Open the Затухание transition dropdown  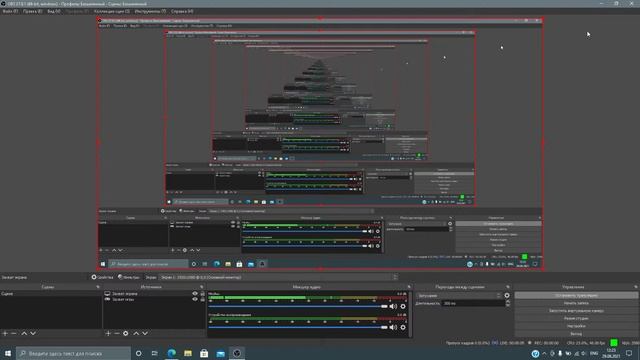point(458,295)
